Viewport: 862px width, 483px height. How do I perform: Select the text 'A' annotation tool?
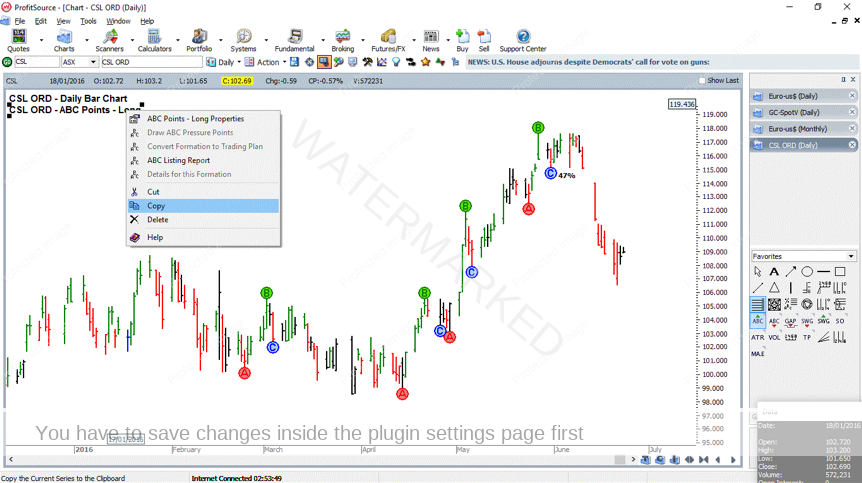point(774,271)
